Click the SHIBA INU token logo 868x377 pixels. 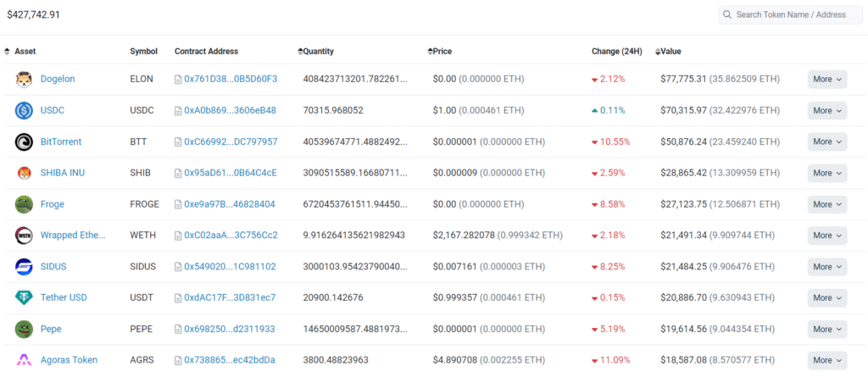click(24, 173)
